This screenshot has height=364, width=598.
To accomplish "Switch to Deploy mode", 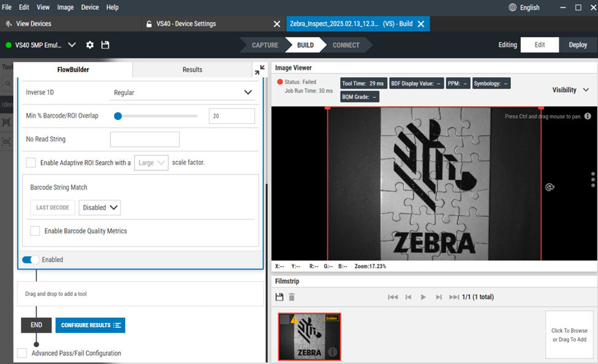I will pos(578,45).
